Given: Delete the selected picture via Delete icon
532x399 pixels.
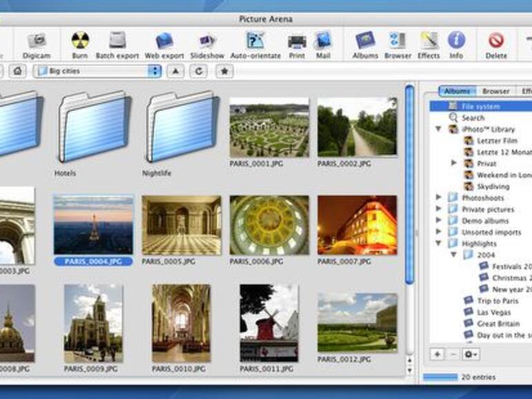Looking at the screenshot, I should coord(495,41).
